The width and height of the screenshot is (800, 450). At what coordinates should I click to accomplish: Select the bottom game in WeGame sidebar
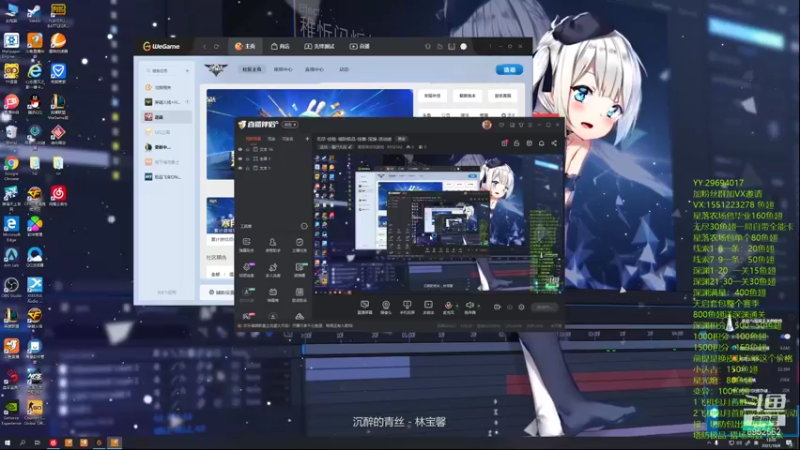[x=167, y=177]
